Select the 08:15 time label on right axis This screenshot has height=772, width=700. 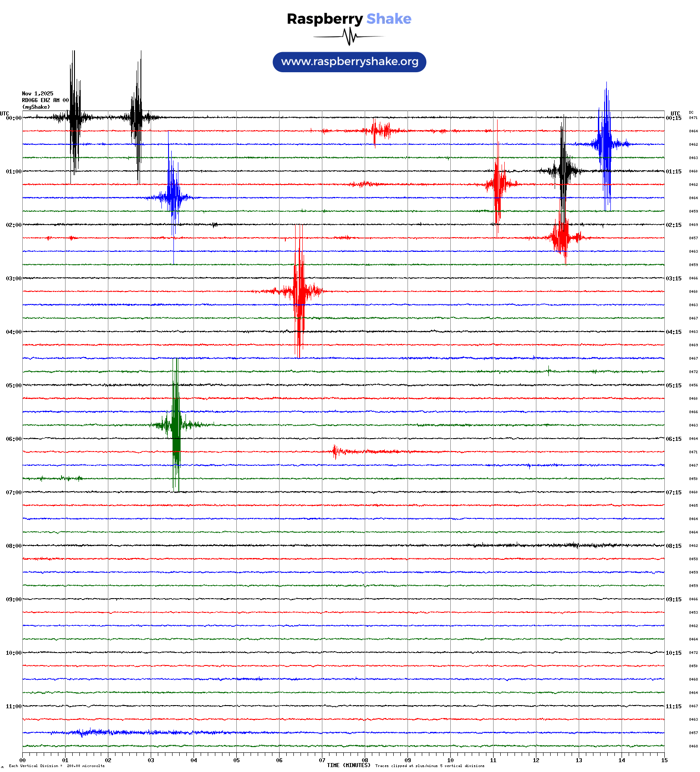click(673, 546)
